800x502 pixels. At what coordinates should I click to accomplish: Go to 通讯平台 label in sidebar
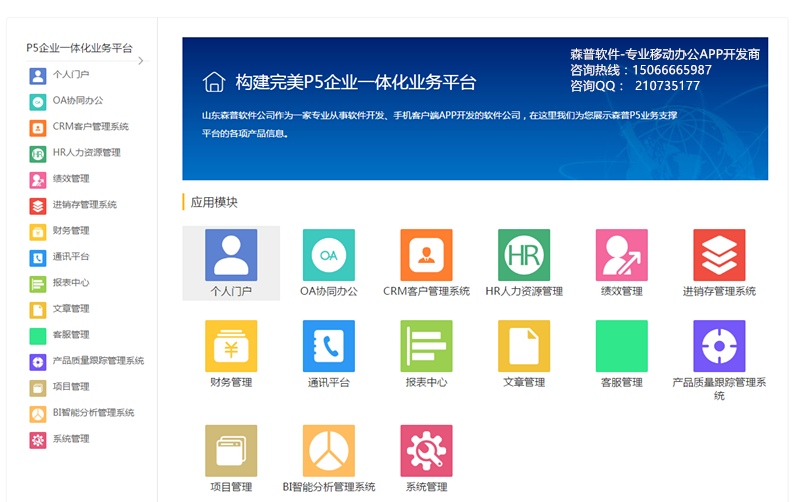coord(71,257)
